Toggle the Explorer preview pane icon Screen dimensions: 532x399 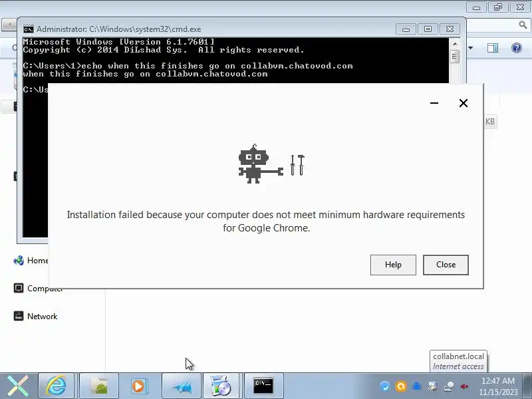pyautogui.click(x=493, y=48)
